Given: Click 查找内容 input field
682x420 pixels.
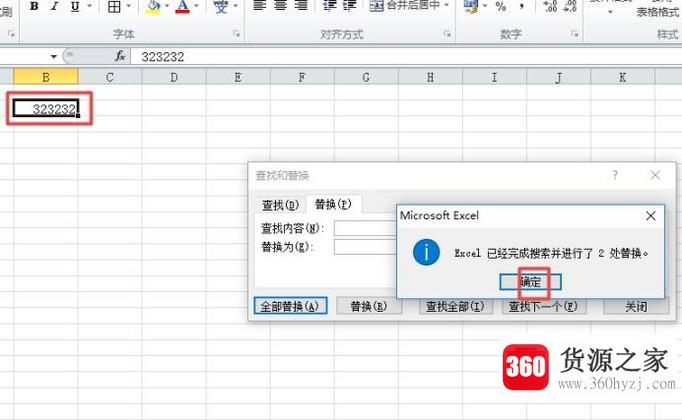Looking at the screenshot, I should (365, 228).
